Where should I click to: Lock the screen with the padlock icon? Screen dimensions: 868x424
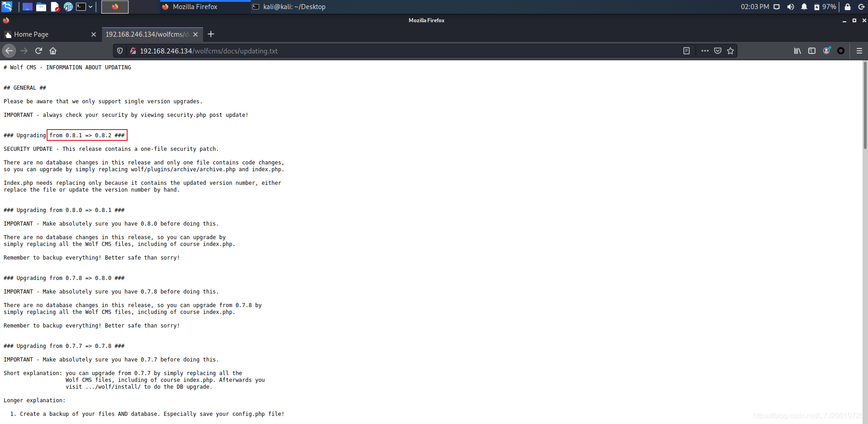pos(848,7)
